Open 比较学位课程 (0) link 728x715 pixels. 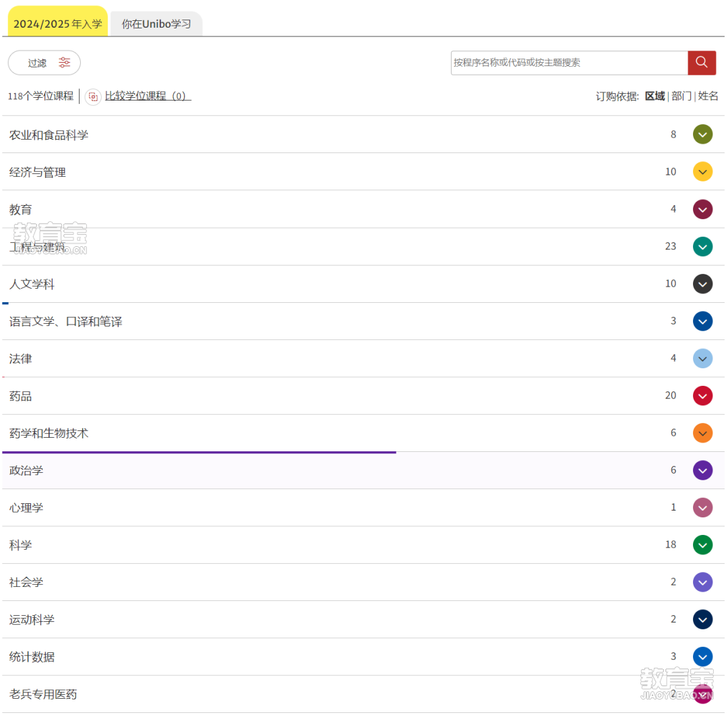coord(148,96)
